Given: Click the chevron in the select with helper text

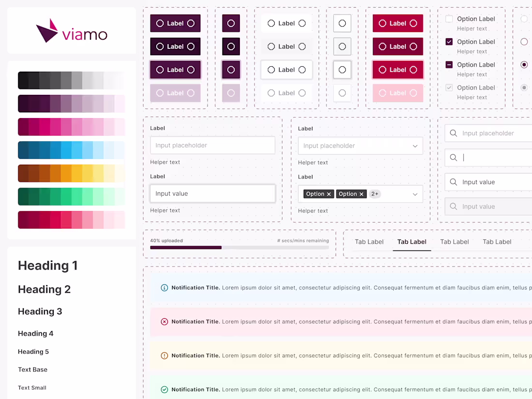Looking at the screenshot, I should [414, 146].
